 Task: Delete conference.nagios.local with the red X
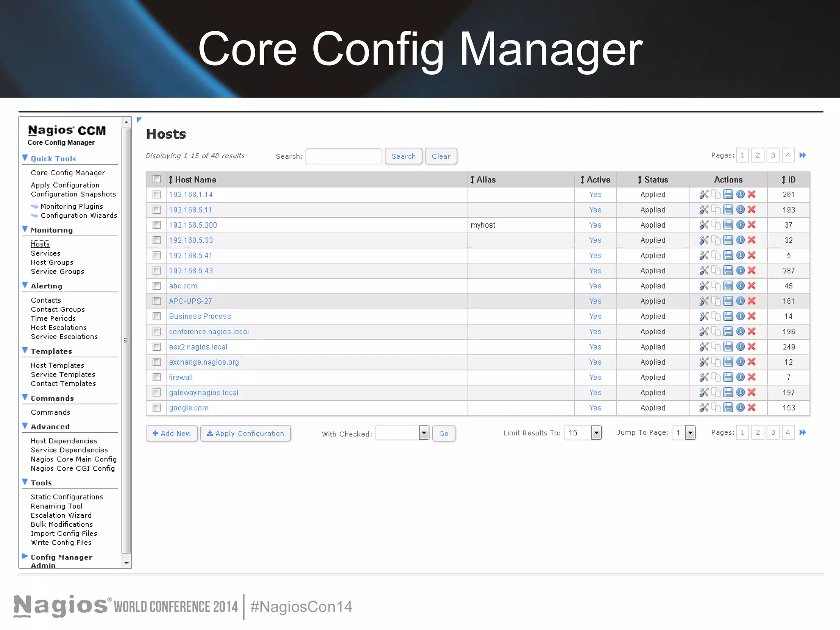pos(751,331)
